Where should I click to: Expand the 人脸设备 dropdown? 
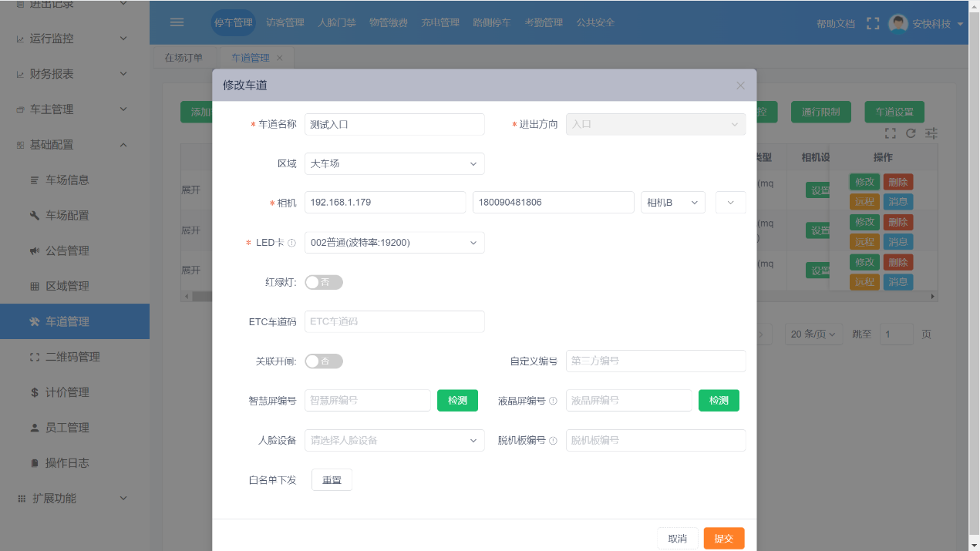394,440
